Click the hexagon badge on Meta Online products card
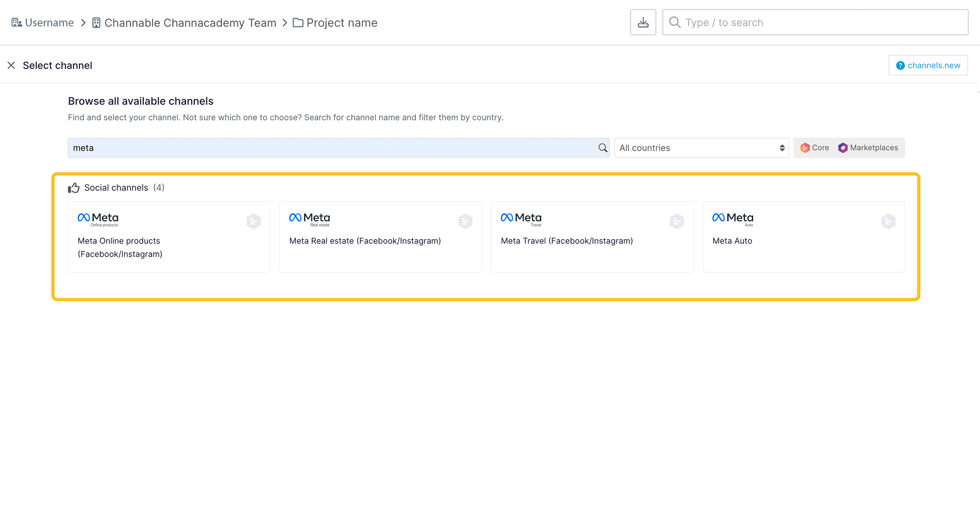Image resolution: width=980 pixels, height=519 pixels. point(254,221)
